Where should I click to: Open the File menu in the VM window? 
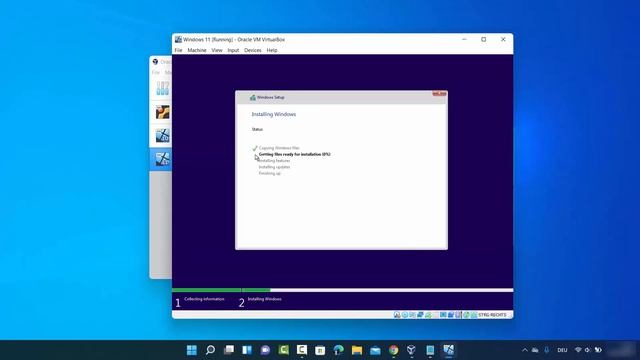point(178,50)
